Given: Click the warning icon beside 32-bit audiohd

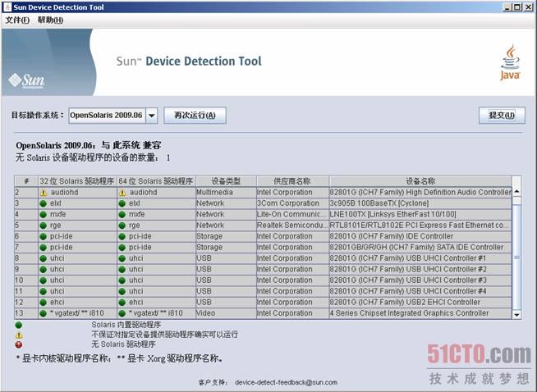Looking at the screenshot, I should (44, 193).
